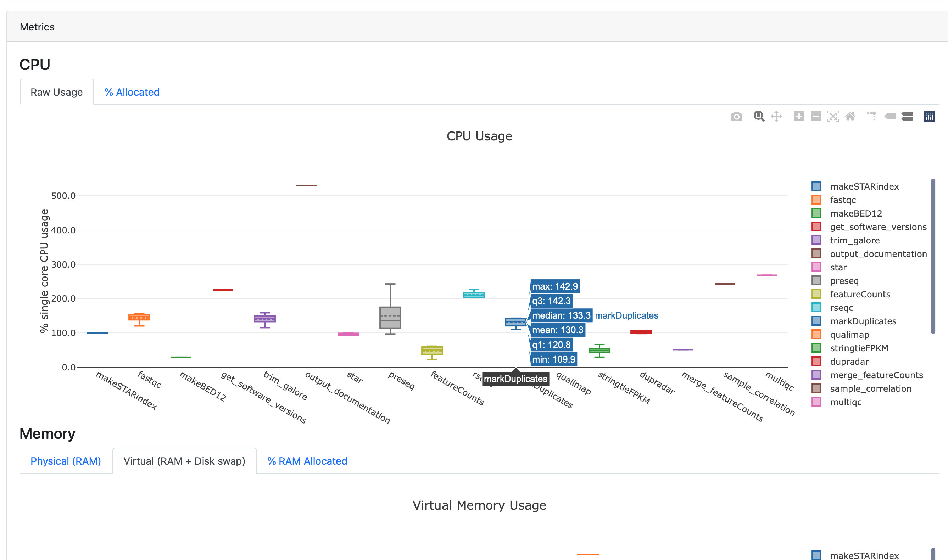Toggle fastqc trace in CPU legend
Viewport: 948px width, 560px height.
pos(843,200)
